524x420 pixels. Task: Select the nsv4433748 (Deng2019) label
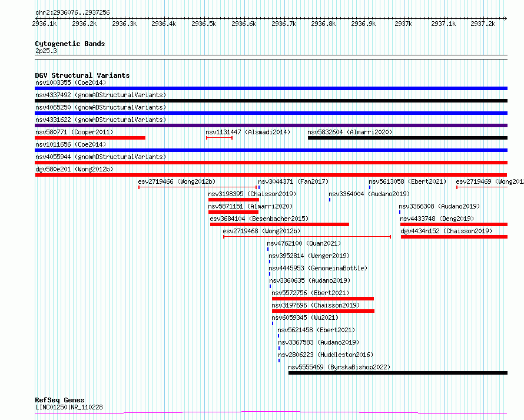pyautogui.click(x=437, y=219)
